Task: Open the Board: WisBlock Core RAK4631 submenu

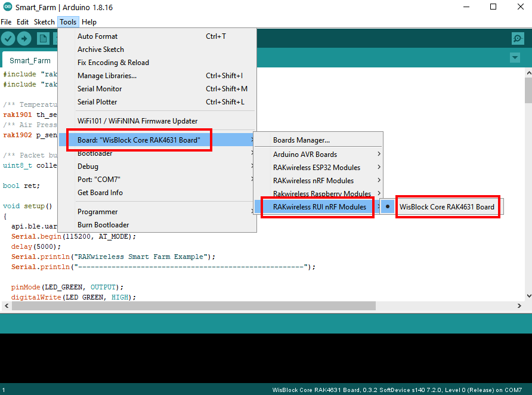Action: tap(156, 140)
